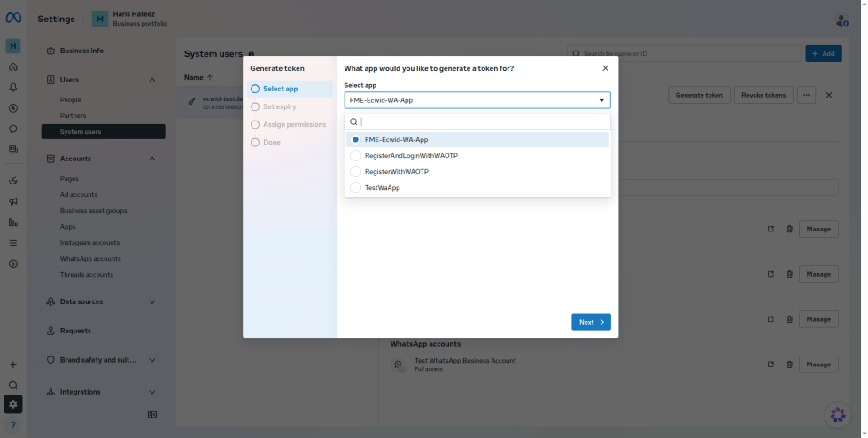Viewport: 868px width, 438px height.
Task: Click the Revoke tokens button
Action: pyautogui.click(x=763, y=95)
